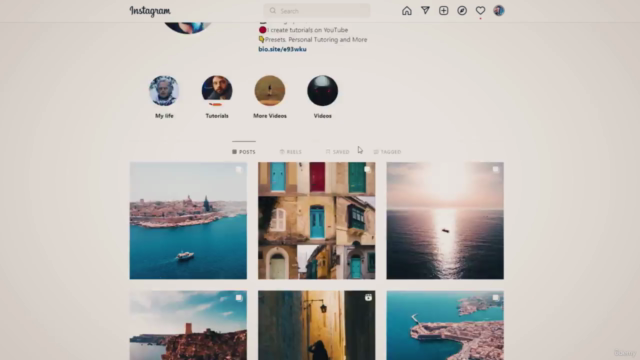This screenshot has height=360, width=640.
Task: Open the aerial peninsula harbor post
Action: (445, 325)
